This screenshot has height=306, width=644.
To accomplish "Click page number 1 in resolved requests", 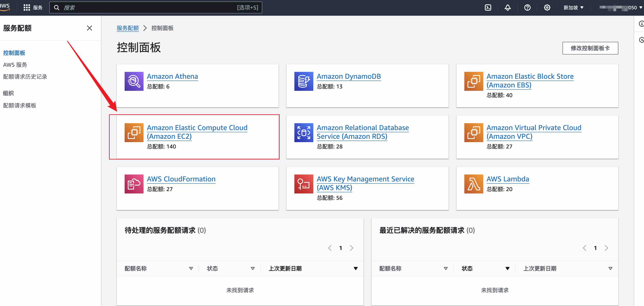I will [x=595, y=248].
